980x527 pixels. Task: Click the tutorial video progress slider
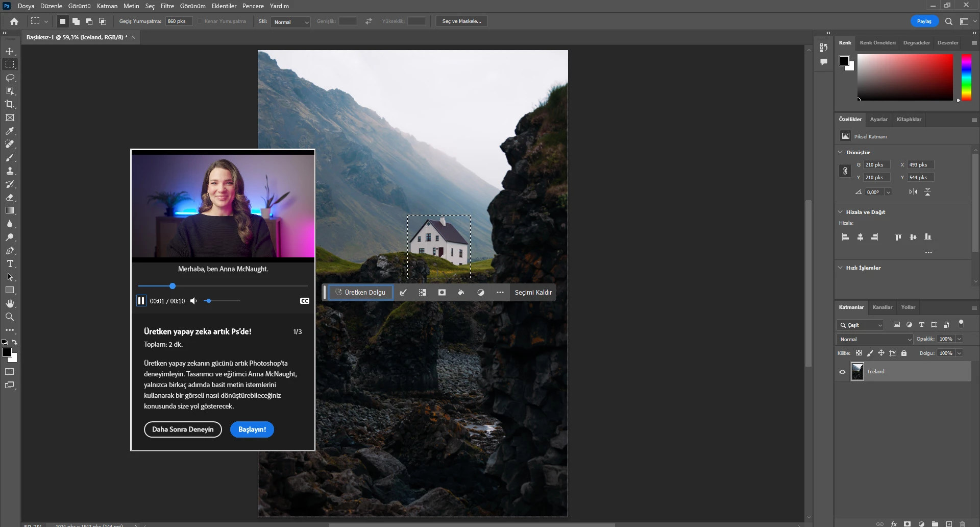pos(223,286)
